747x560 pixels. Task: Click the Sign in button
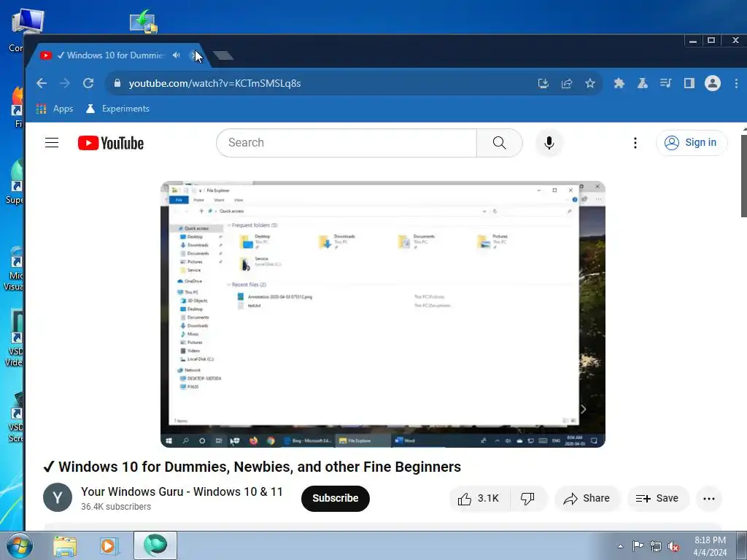pyautogui.click(x=692, y=142)
